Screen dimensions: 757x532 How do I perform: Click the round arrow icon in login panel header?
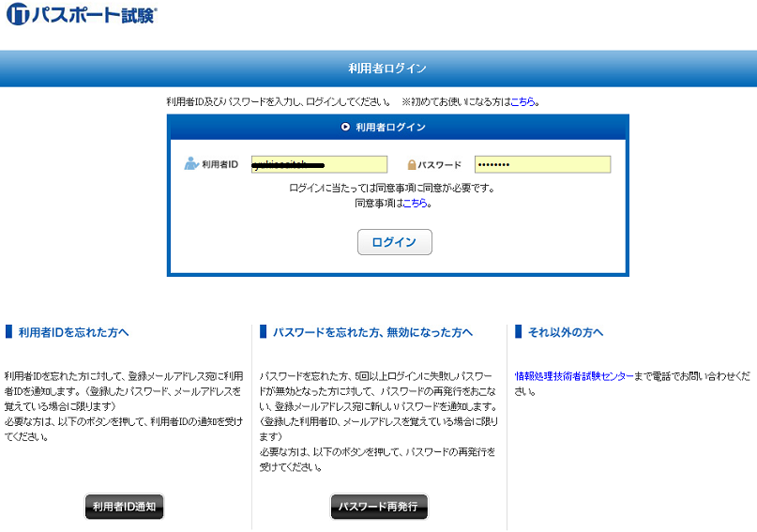pos(345,128)
